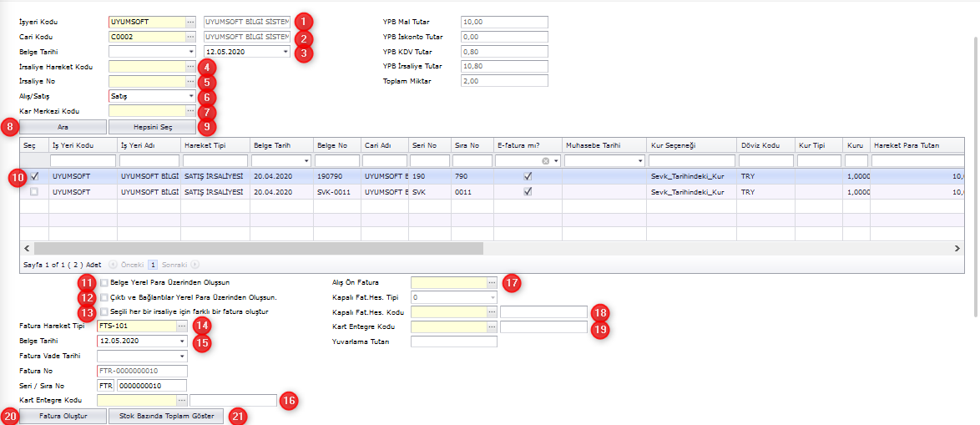The image size is (980, 425).
Task: Sort by the Belge No column header
Action: click(337, 145)
